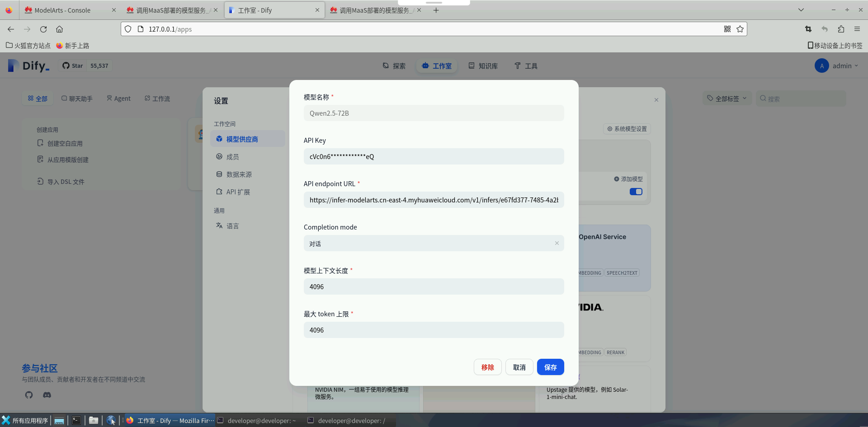Open the admin account menu
Image resolution: width=868 pixels, height=427 pixels.
point(836,66)
